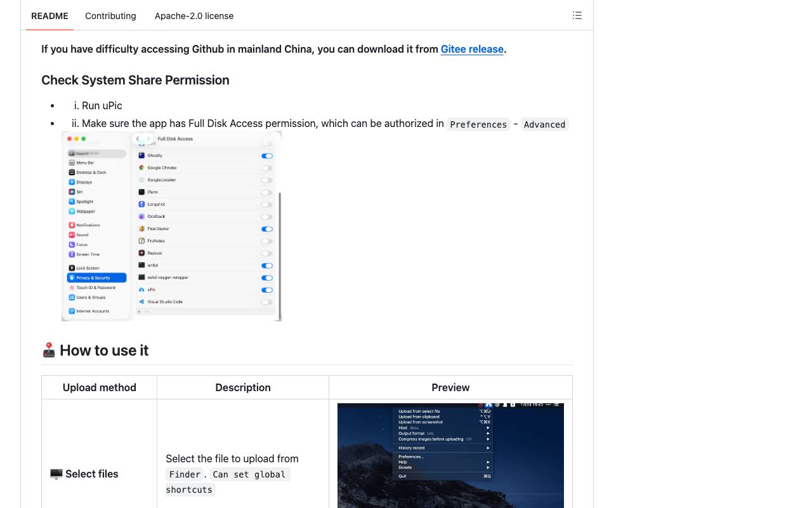Click the uPic cloud icon in Full Disk Access list

tap(141, 290)
